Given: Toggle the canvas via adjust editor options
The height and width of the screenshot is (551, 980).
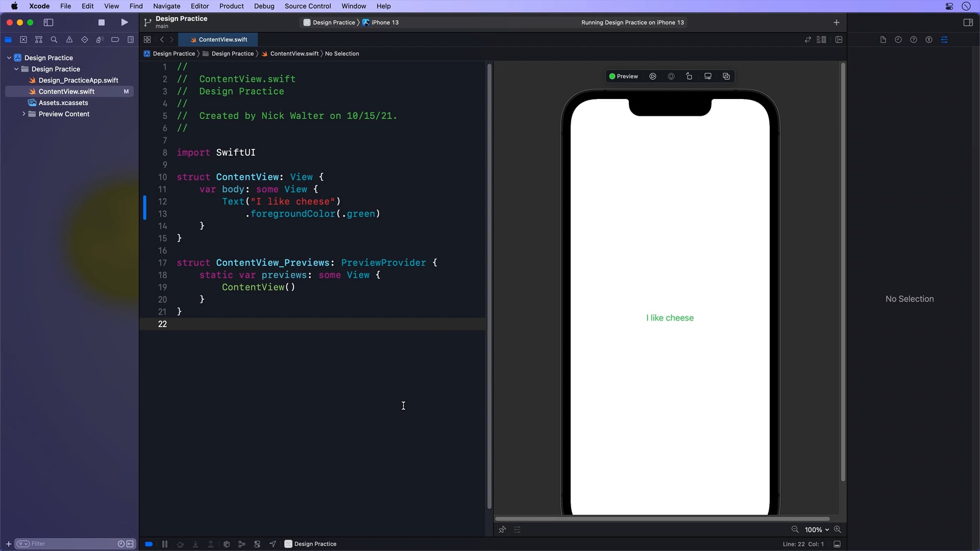Looking at the screenshot, I should [821, 40].
